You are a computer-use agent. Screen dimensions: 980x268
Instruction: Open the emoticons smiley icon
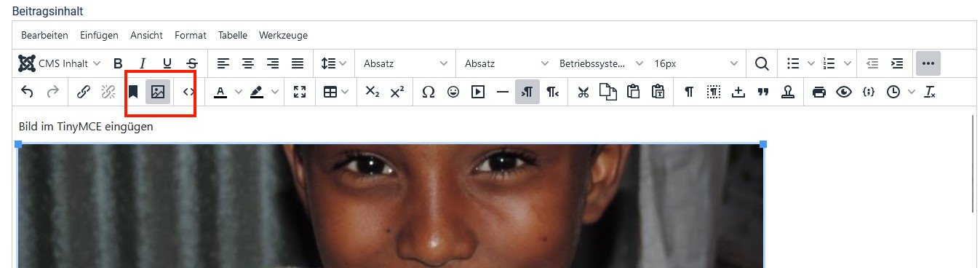point(453,92)
